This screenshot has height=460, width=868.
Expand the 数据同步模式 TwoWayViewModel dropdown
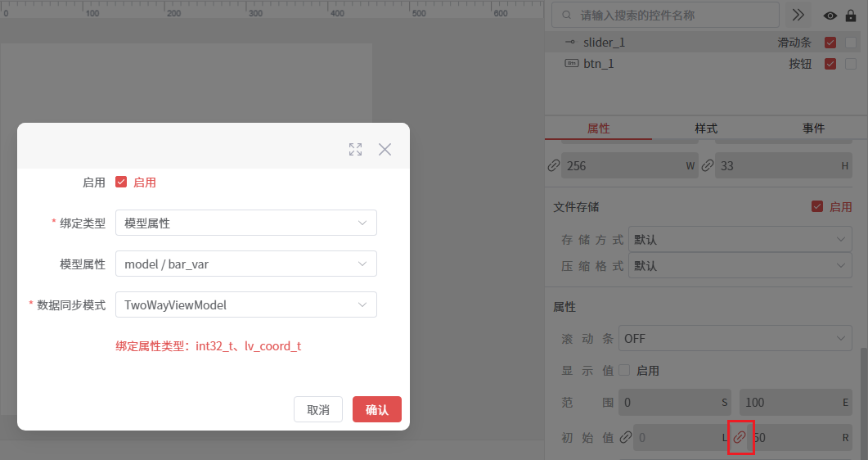click(245, 304)
